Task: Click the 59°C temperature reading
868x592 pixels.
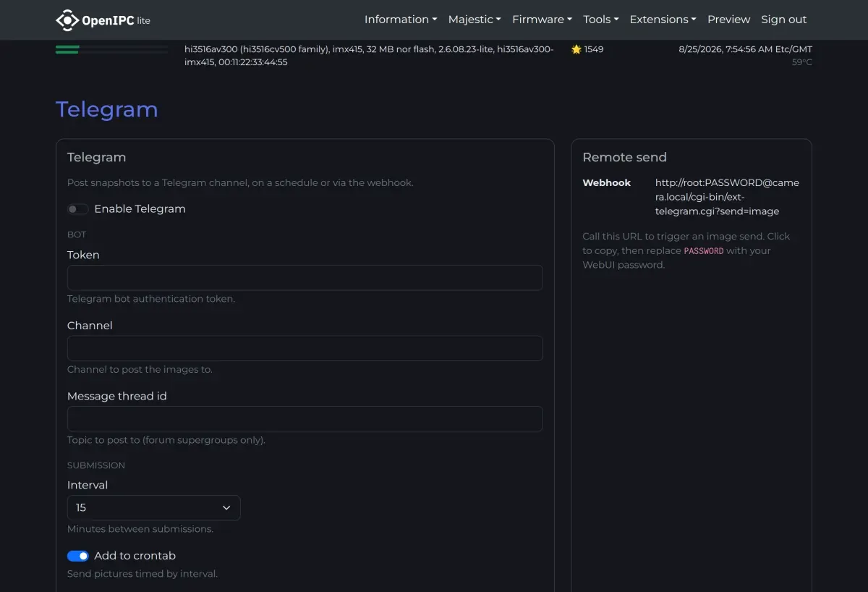Action: tap(802, 62)
